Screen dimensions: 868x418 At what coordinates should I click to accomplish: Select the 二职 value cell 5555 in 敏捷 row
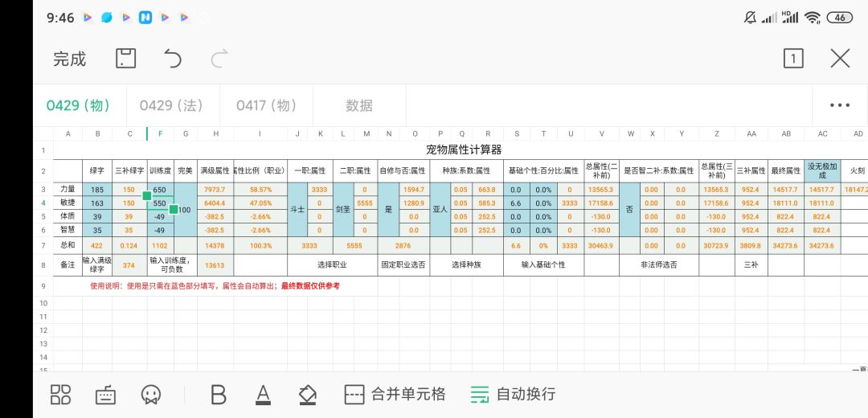[x=365, y=203]
